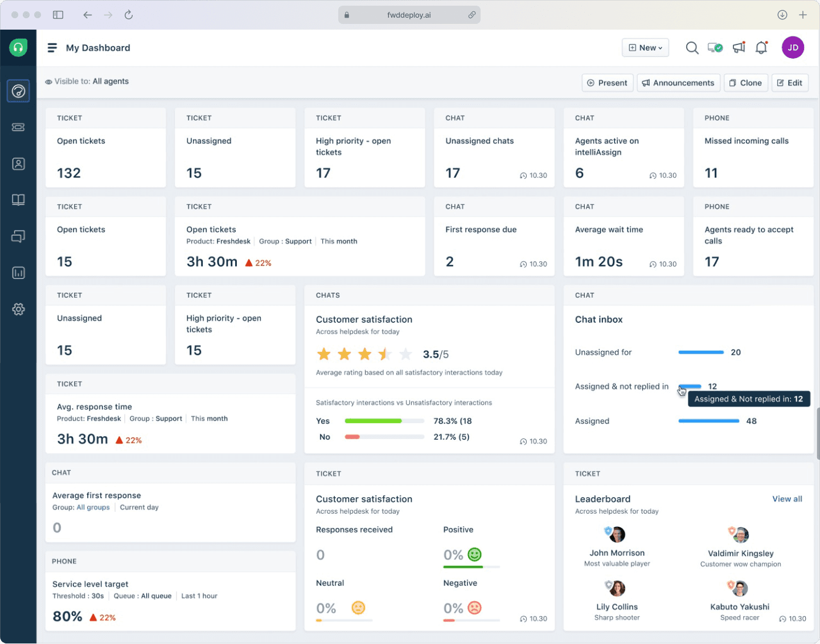Click the vertical scrollbar on right edge
Image resolution: width=820 pixels, height=644 pixels.
[818, 434]
